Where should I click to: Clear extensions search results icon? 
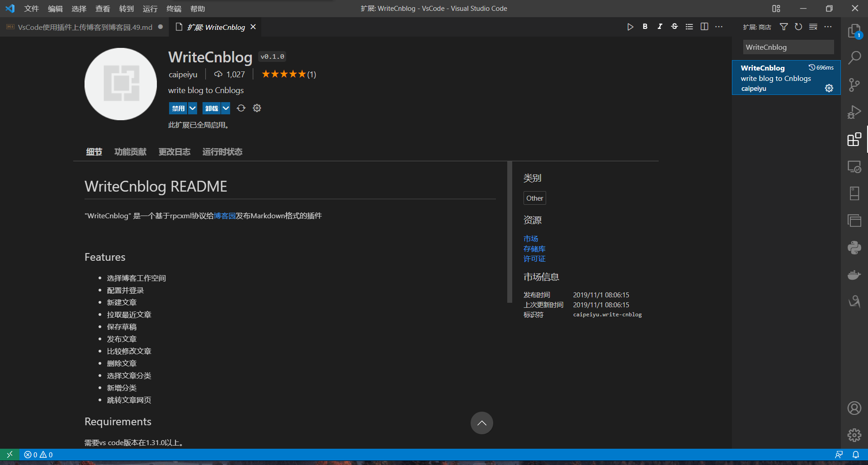pos(813,27)
